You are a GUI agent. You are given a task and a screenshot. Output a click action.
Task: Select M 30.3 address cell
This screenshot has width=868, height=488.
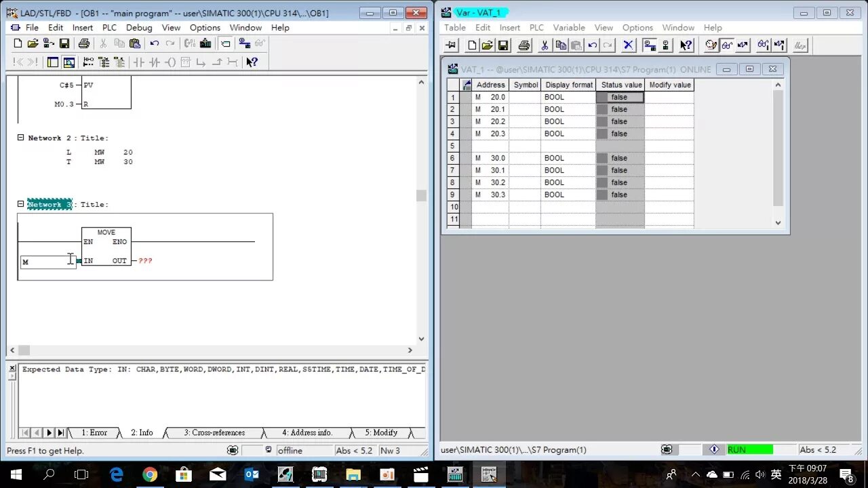click(490, 195)
